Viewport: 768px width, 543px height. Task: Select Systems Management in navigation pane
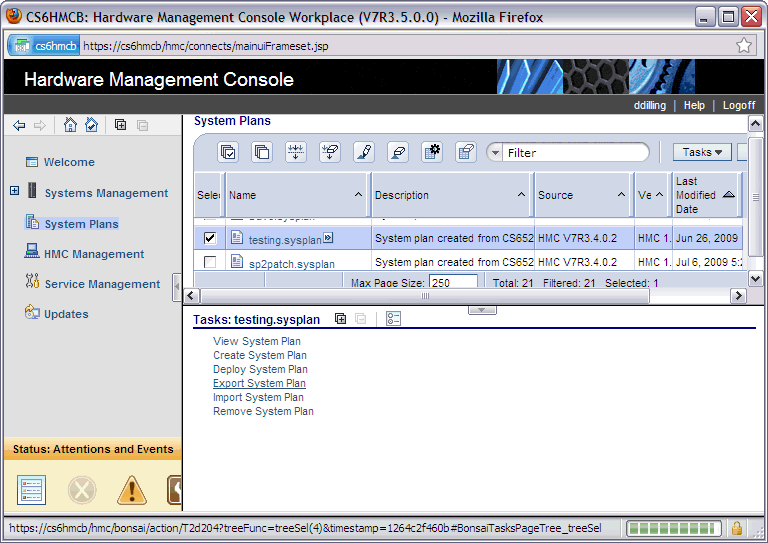106,193
